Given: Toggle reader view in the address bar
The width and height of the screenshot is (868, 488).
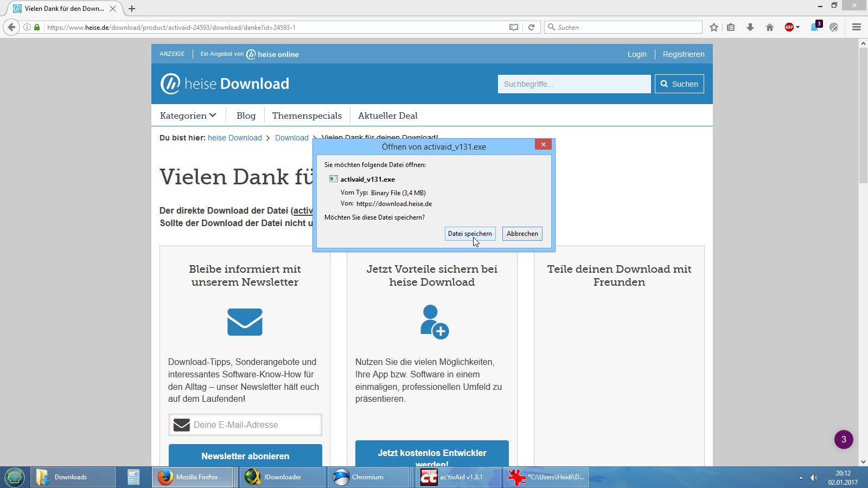Looking at the screenshot, I should coord(513,27).
